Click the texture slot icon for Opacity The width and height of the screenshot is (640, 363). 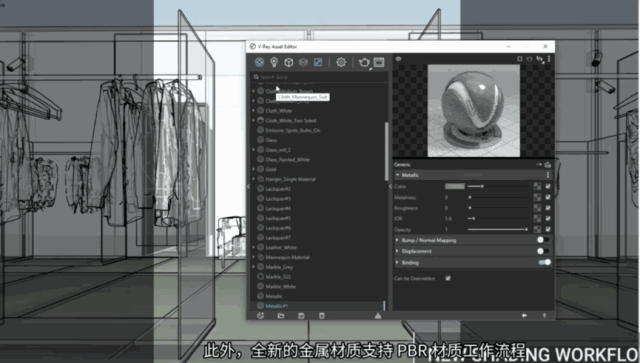pos(537,229)
